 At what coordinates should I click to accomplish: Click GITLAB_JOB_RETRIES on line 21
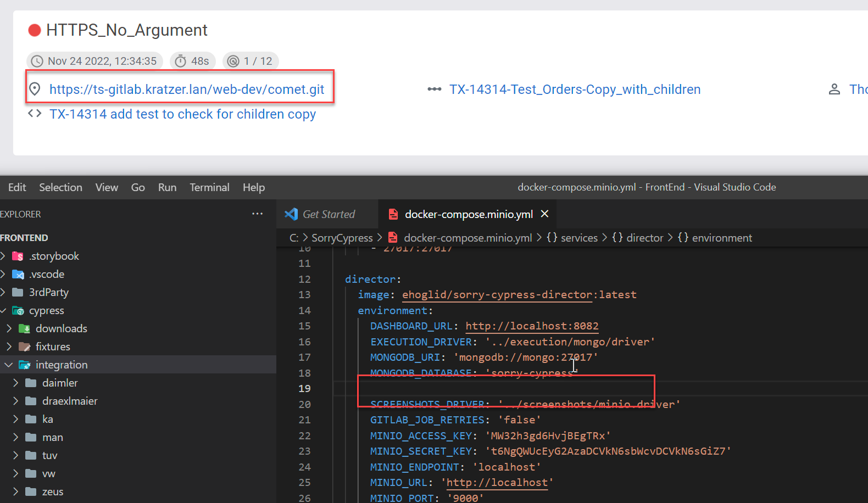pyautogui.click(x=427, y=420)
